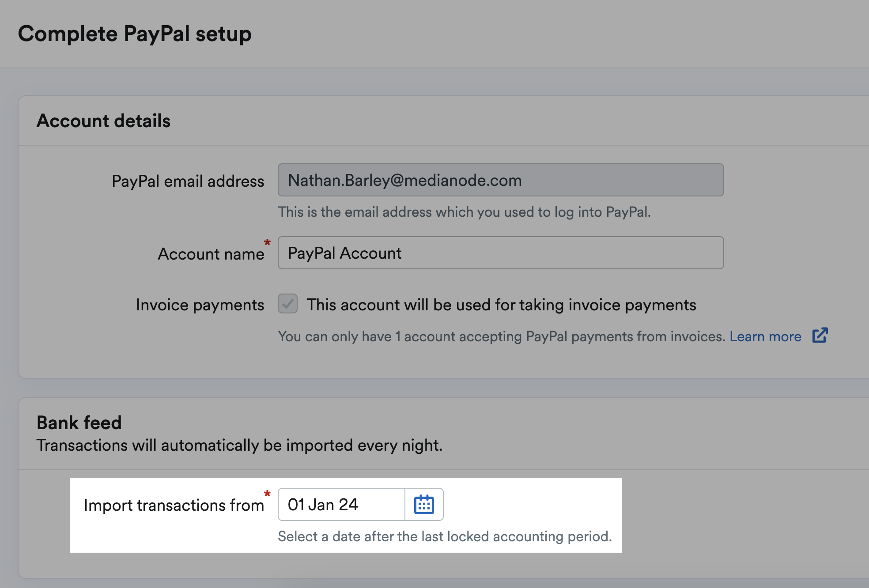Open the calendar date picker icon
The height and width of the screenshot is (588, 869).
tap(424, 505)
